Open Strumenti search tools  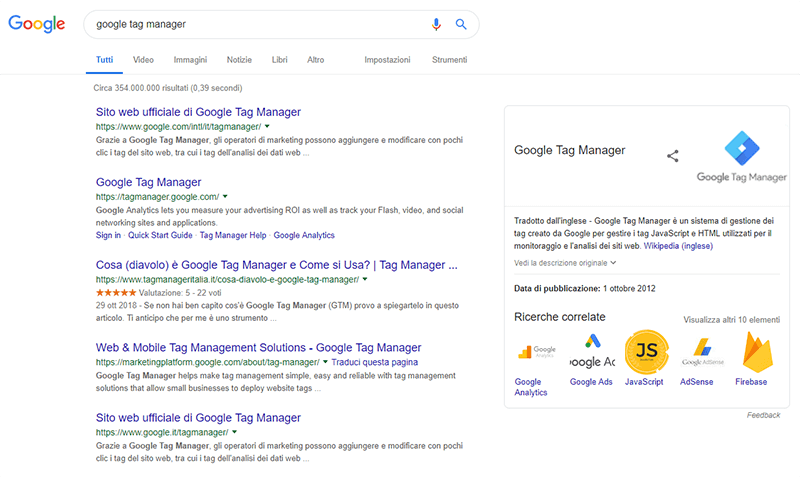[449, 60]
